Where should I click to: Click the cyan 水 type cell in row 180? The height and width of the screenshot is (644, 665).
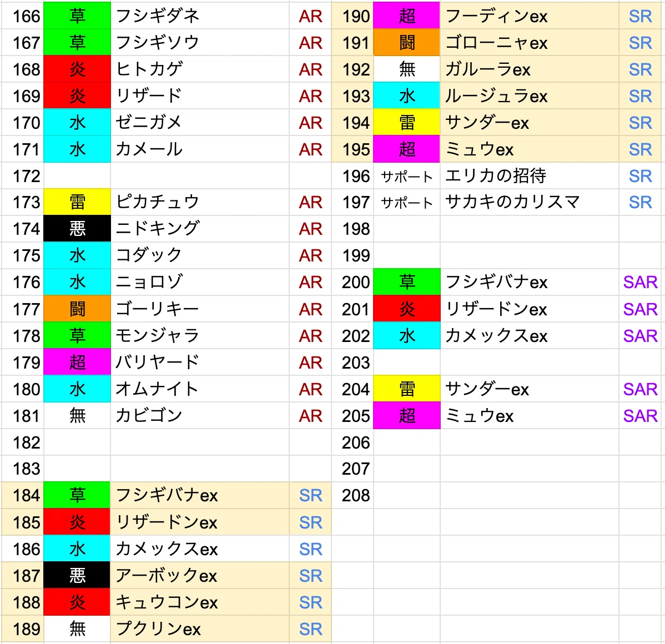pos(77,389)
